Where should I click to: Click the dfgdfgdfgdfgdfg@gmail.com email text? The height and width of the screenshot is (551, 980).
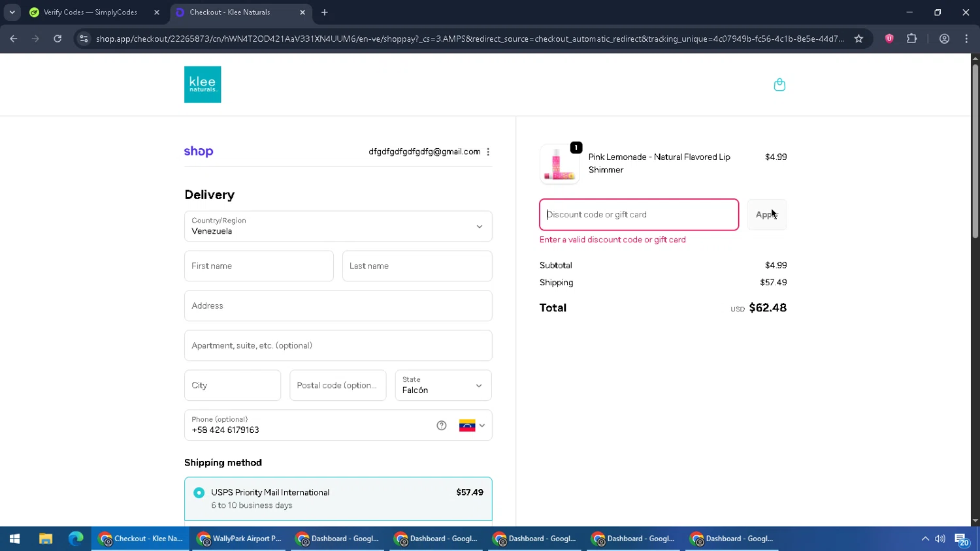coord(425,151)
